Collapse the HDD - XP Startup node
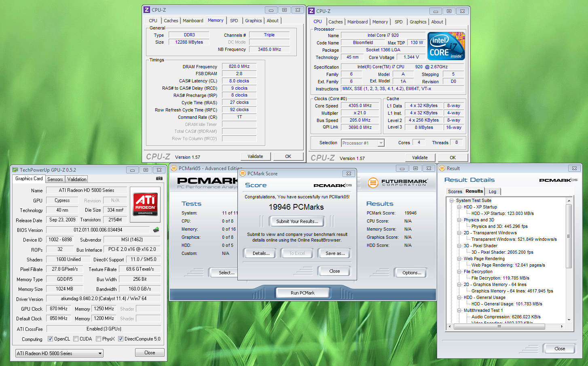The image size is (588, 366). [459, 207]
